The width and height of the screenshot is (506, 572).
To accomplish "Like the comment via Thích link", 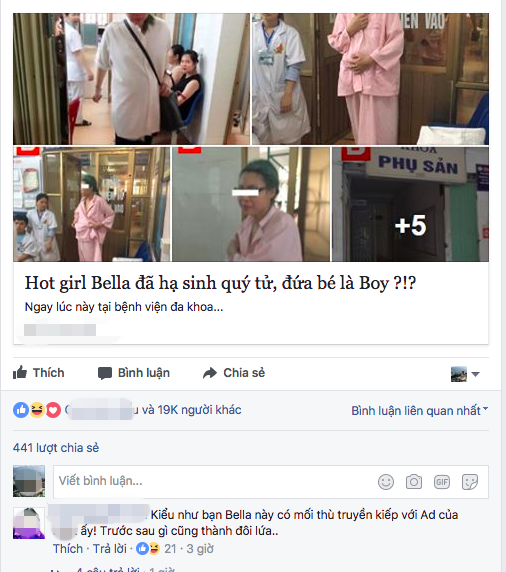I will [x=68, y=549].
